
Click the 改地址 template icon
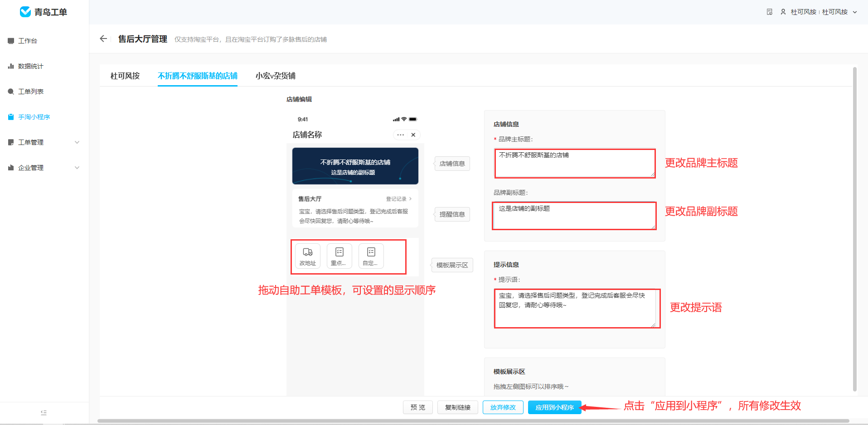point(308,256)
